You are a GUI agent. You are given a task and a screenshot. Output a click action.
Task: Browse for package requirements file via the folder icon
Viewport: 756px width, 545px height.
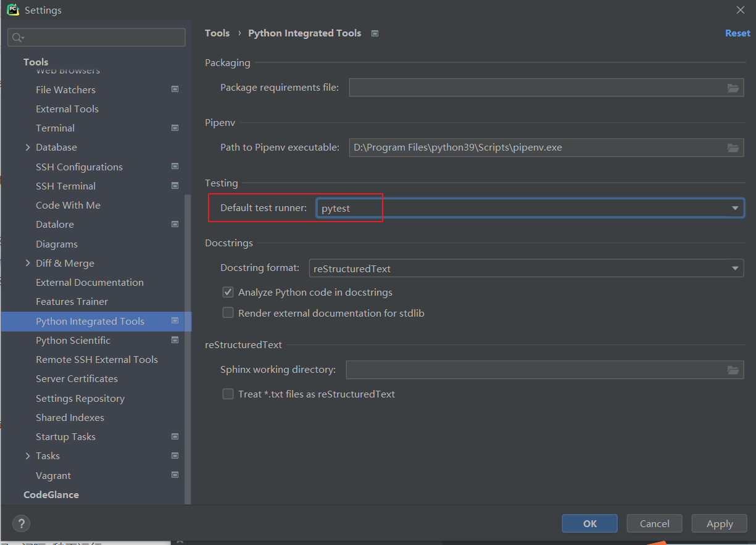733,88
